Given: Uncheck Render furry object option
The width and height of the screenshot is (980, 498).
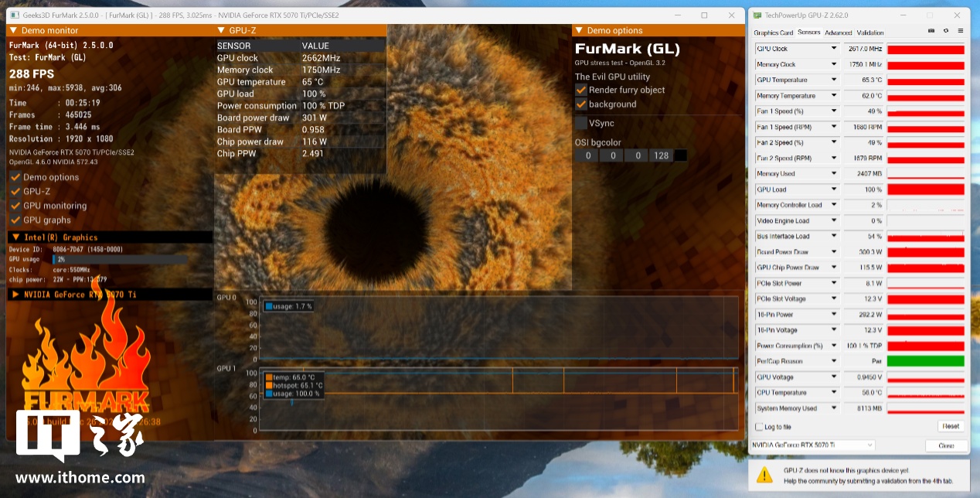Looking at the screenshot, I should tap(581, 90).
